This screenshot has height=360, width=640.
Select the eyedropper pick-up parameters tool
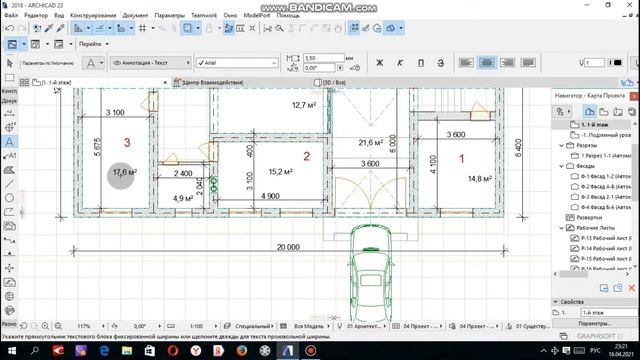click(49, 28)
